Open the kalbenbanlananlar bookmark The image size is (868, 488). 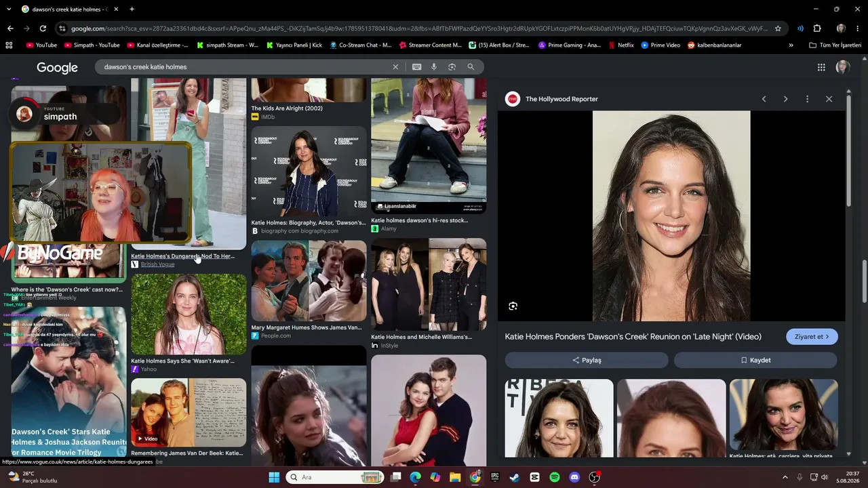[x=714, y=45]
